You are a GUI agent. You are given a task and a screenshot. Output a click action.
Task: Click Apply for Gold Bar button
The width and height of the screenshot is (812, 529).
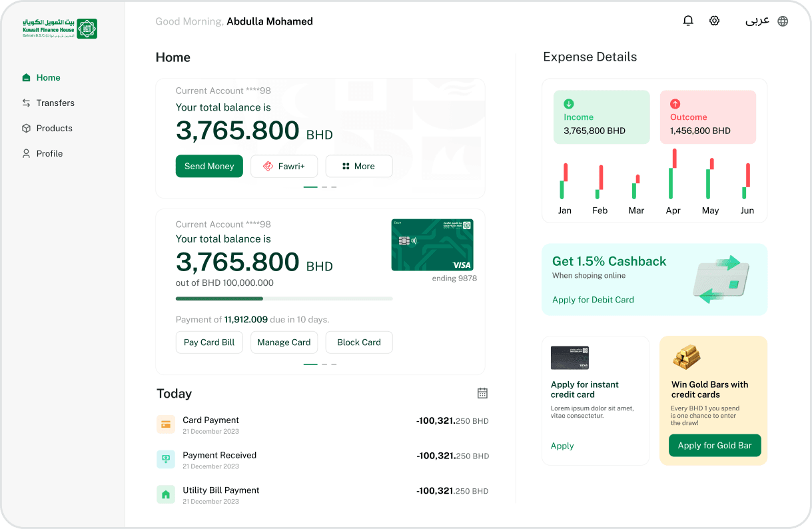715,445
